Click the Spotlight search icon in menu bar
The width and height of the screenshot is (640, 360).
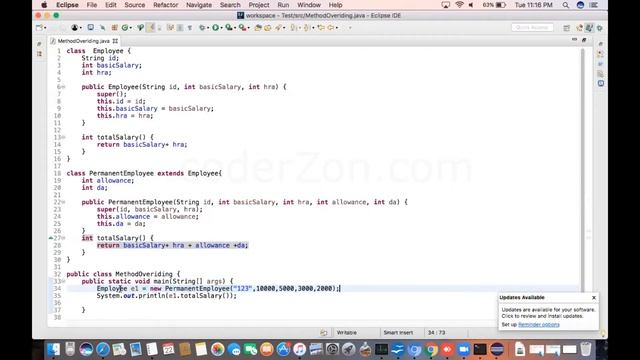(566, 5)
